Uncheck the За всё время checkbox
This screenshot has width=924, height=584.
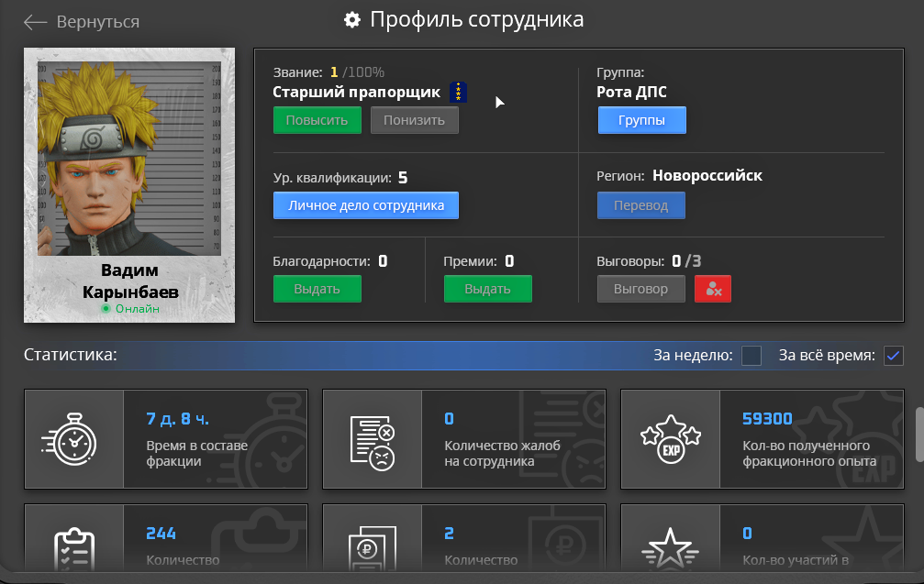[x=893, y=356]
